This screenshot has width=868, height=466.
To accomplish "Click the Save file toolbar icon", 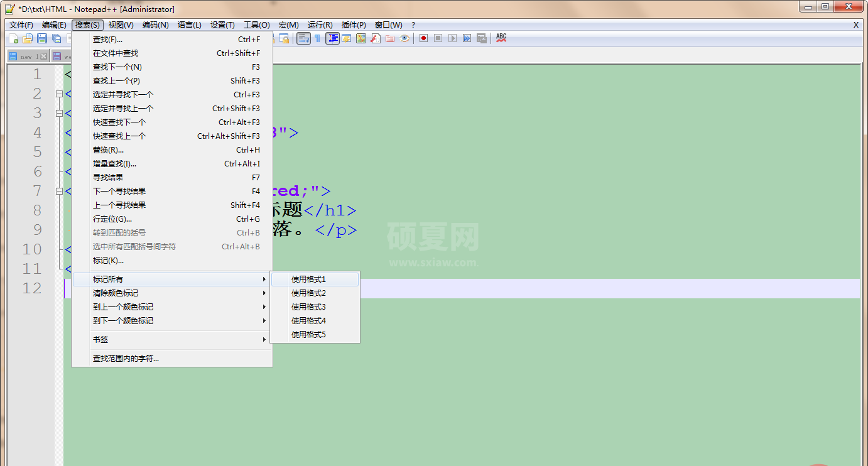I will click(42, 38).
